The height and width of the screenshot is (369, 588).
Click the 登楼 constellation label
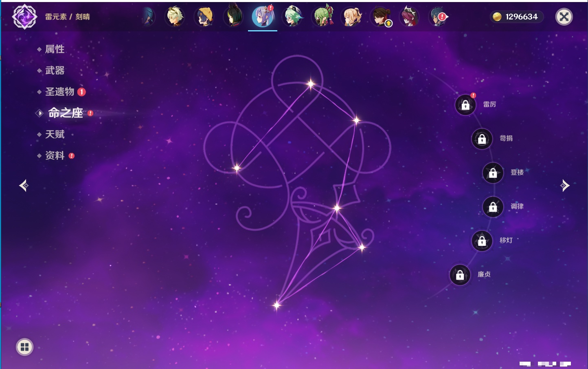click(x=517, y=172)
